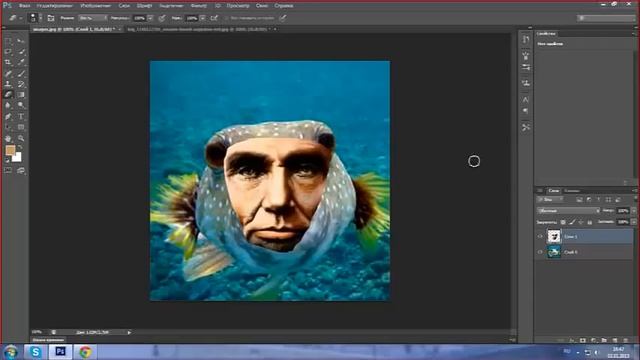Toggle the Brush panel from options bar
The image size is (640, 360).
[51, 18]
